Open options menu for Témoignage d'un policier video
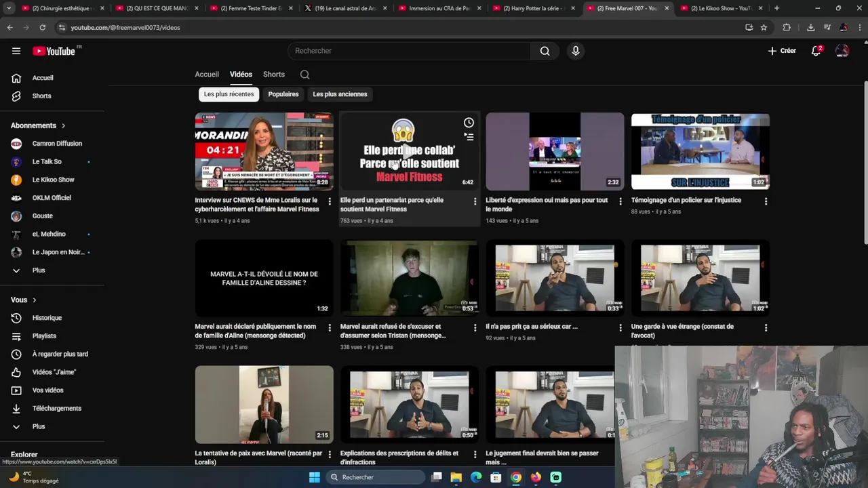 (766, 201)
